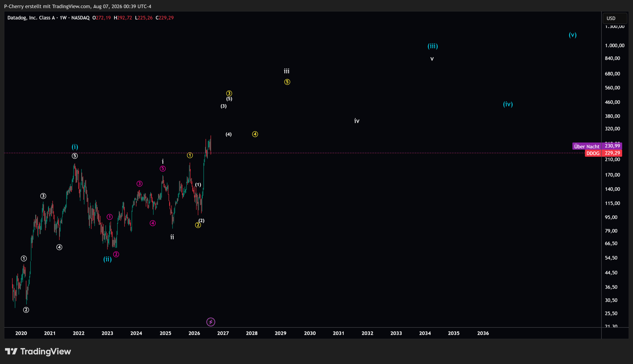Click the yellow circled 2 wave label

(198, 225)
